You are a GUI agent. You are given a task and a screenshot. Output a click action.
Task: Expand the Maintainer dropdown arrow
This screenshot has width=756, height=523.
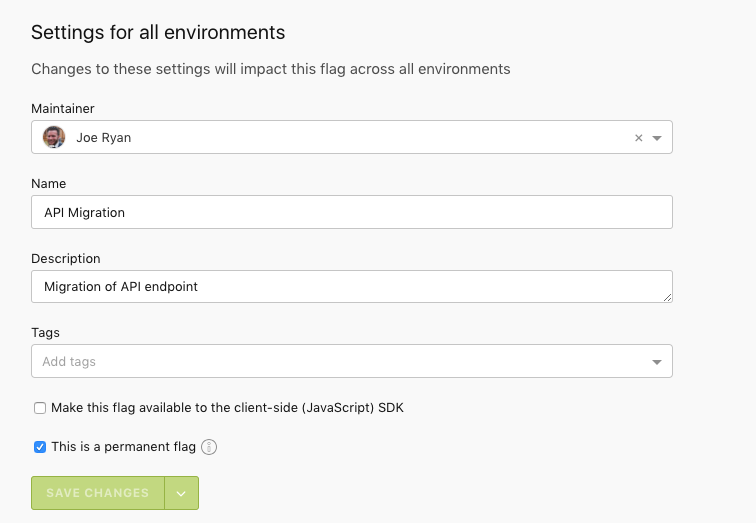pos(657,138)
